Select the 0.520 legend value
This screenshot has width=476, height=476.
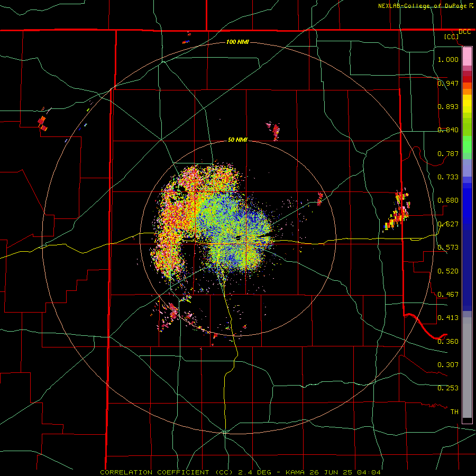[448, 271]
